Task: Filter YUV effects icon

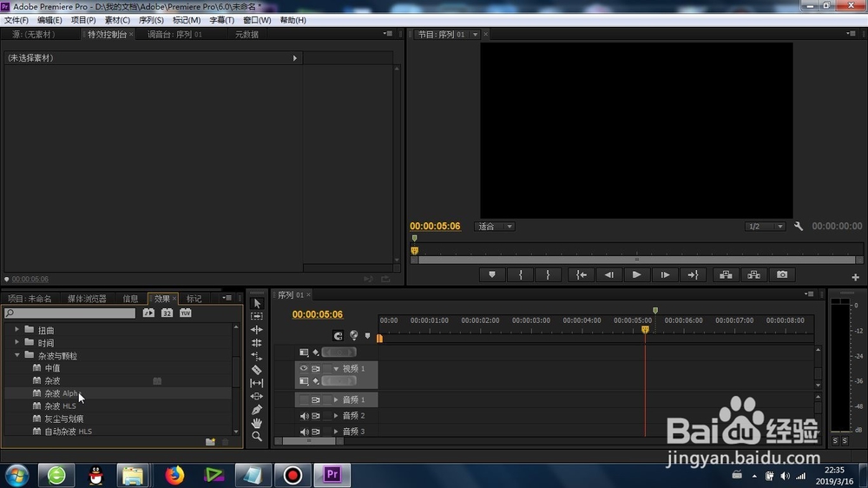Action: [x=186, y=313]
